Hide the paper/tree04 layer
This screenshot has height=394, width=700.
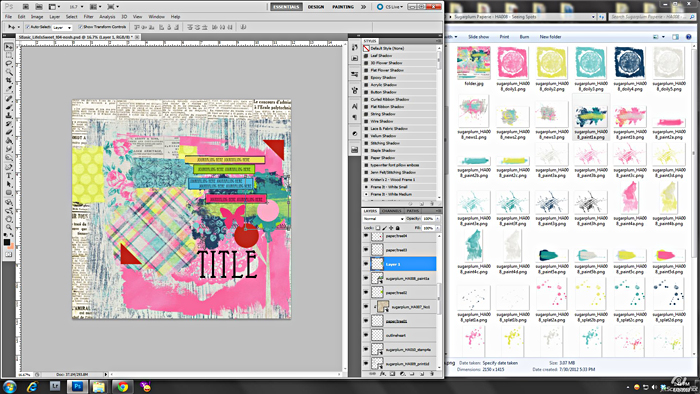[366, 236]
